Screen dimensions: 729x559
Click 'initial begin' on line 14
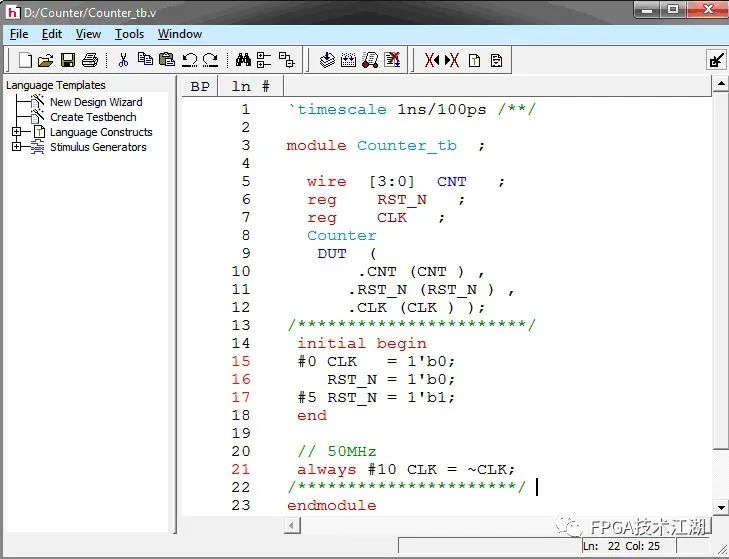pyautogui.click(x=362, y=344)
